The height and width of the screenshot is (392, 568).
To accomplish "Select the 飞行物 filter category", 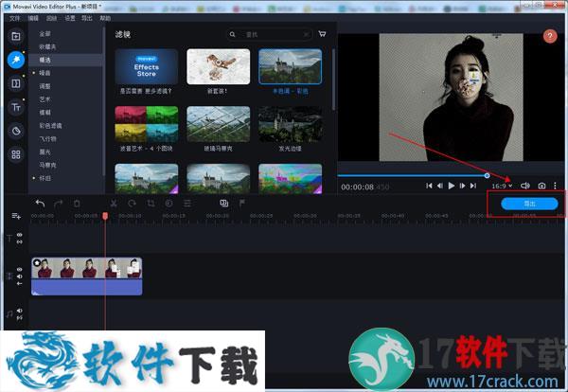I will coord(47,139).
